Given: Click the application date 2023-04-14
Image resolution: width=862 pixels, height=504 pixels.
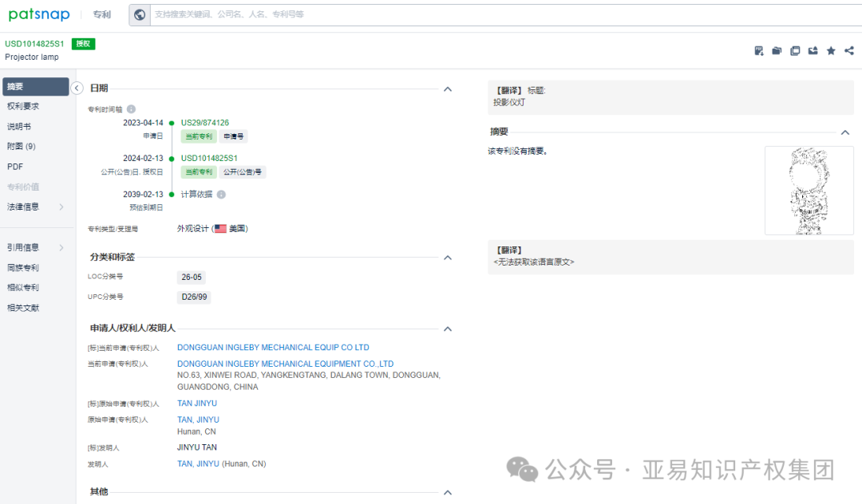Looking at the screenshot, I should 143,123.
